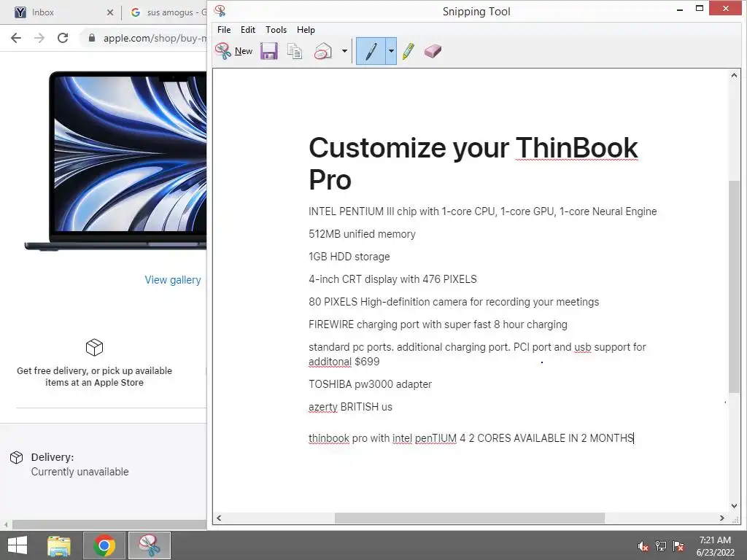This screenshot has width=747, height=560.
Task: Click 'FIREWIRE charging port' line
Action: pos(438,324)
